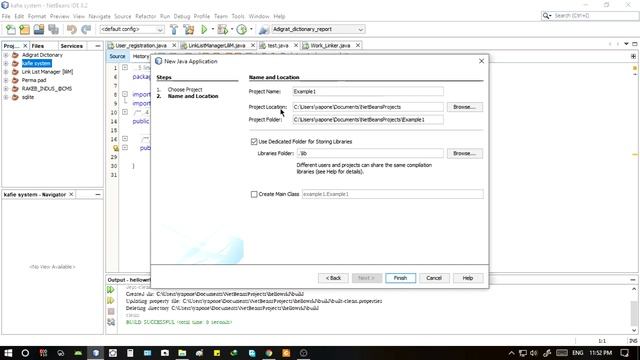Close the New Java Application dialog

[x=482, y=61]
